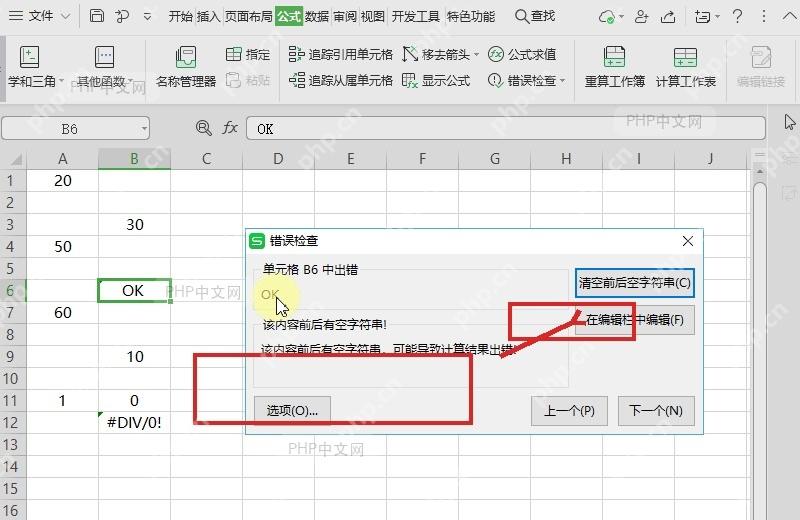Open the 视图 tab

(372, 16)
